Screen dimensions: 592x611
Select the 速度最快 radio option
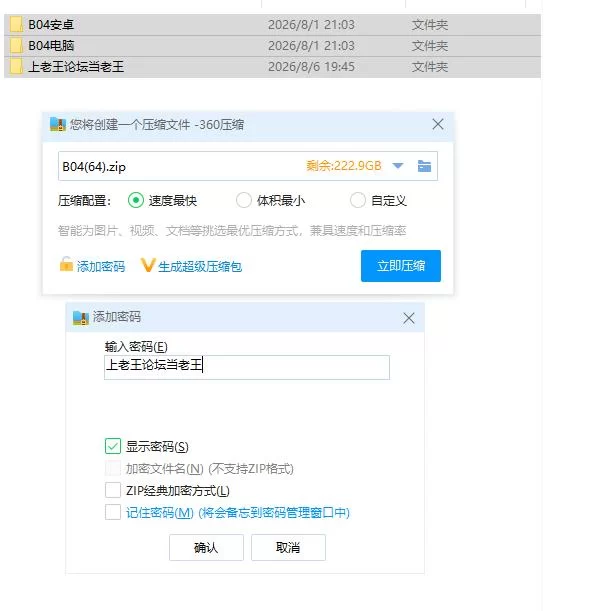point(136,200)
